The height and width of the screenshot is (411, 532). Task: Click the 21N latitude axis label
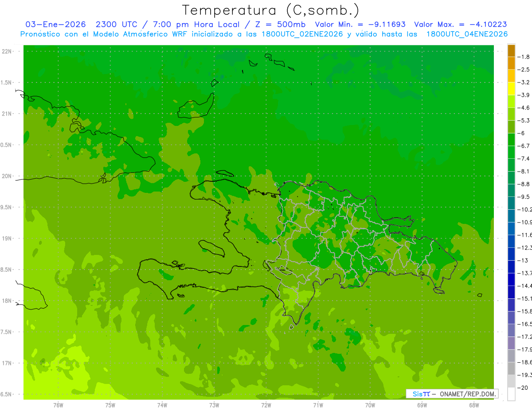coord(7,114)
